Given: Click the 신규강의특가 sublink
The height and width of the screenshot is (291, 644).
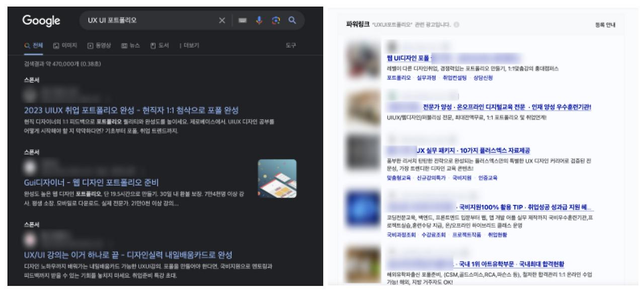Looking at the screenshot, I should 431,178.
